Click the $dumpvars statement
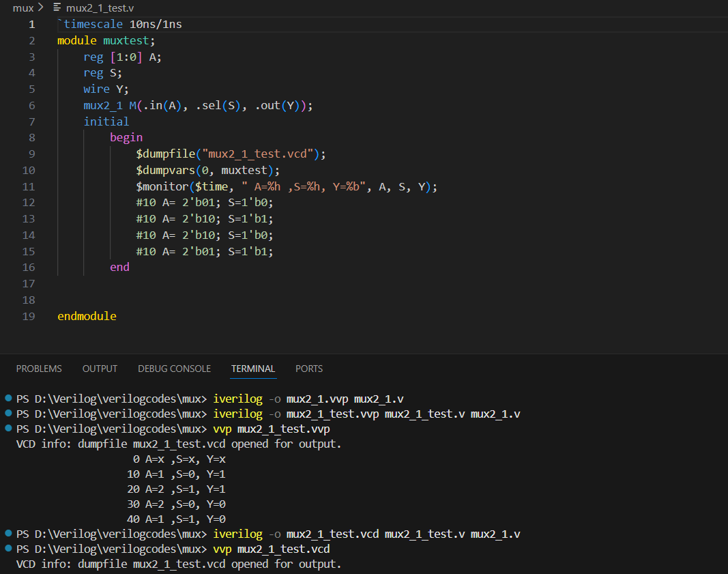 tap(208, 171)
